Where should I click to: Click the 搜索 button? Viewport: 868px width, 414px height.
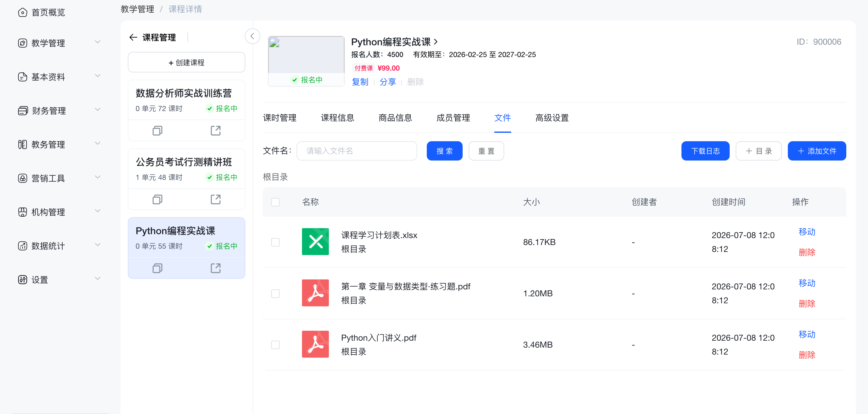coord(445,151)
